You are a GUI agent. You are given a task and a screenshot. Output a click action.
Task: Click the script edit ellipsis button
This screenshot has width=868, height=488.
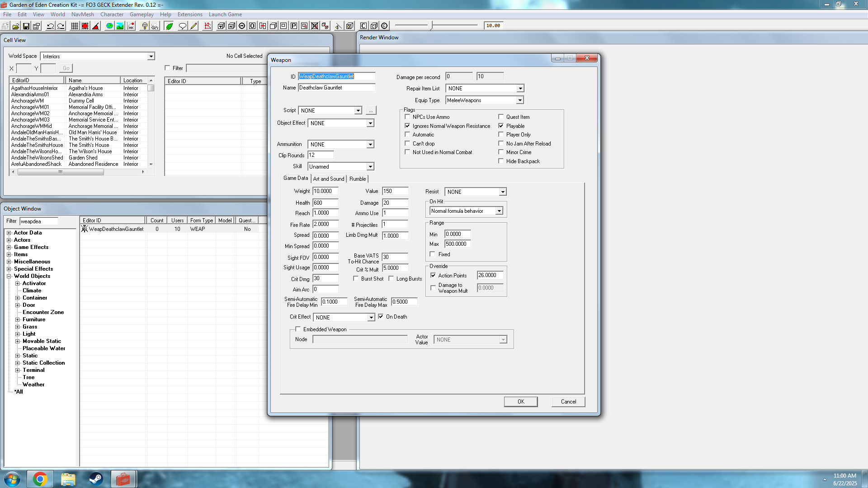tap(371, 111)
